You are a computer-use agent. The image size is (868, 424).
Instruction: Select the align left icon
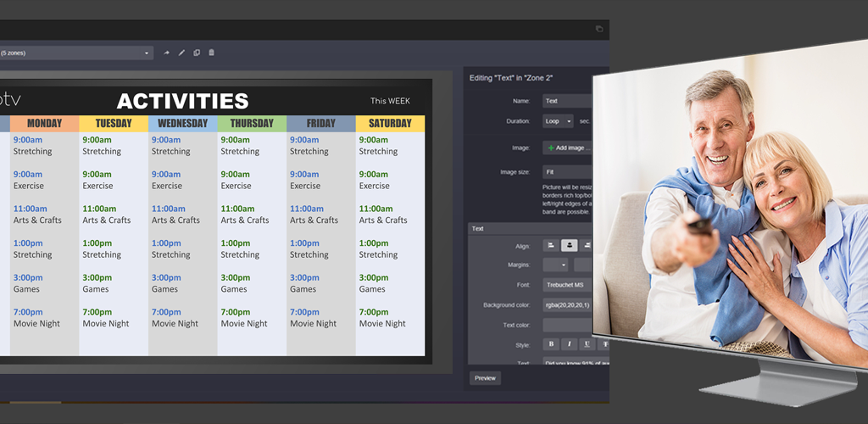point(551,246)
